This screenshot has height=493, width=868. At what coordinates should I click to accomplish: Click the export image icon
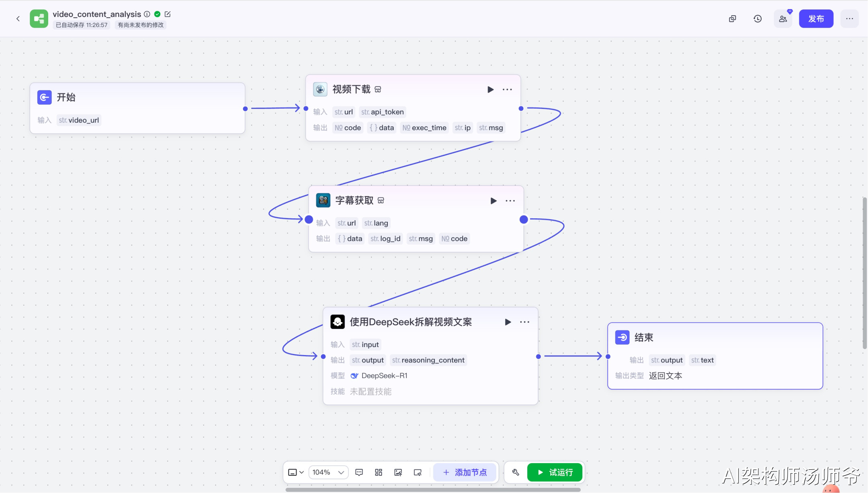[398, 472]
